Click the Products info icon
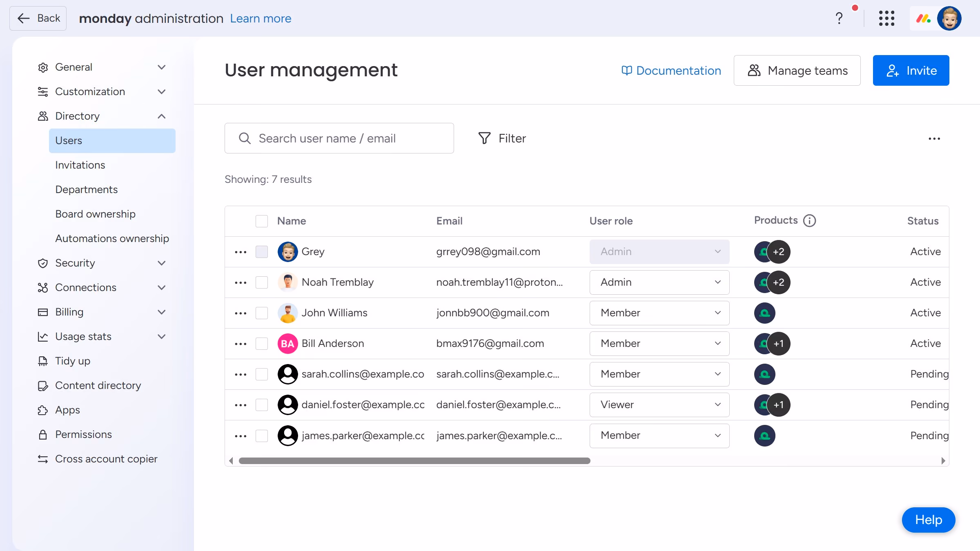Image resolution: width=980 pixels, height=551 pixels. [x=809, y=221]
